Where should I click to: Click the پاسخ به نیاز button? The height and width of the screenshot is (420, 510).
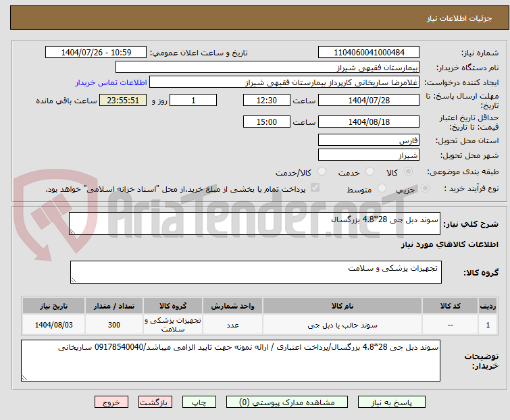[391, 402]
